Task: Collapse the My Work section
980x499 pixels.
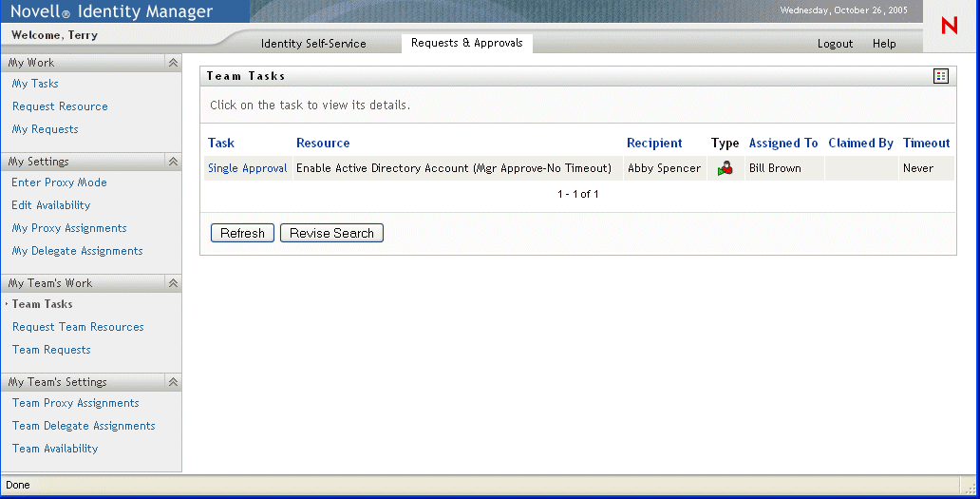Action: pyautogui.click(x=173, y=63)
